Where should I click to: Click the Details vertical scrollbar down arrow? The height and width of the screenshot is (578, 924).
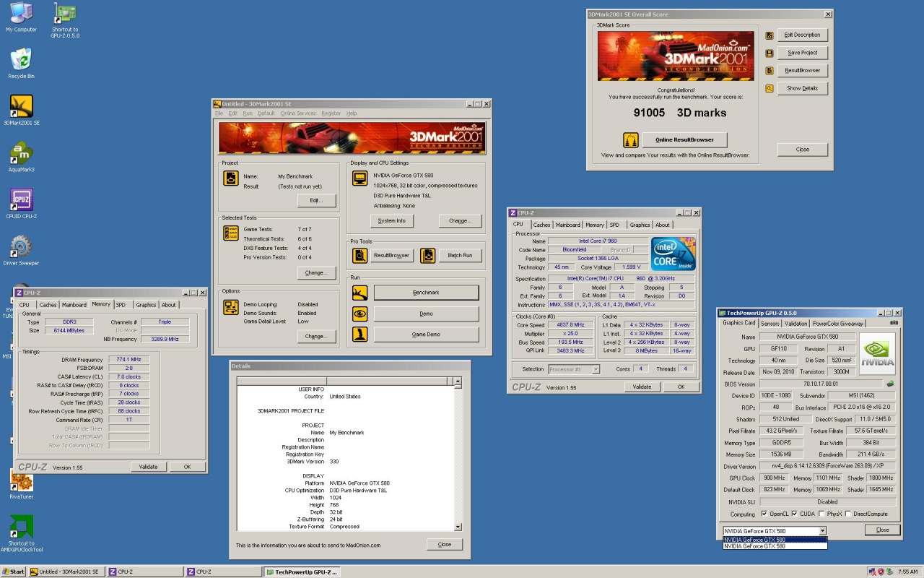coord(457,527)
